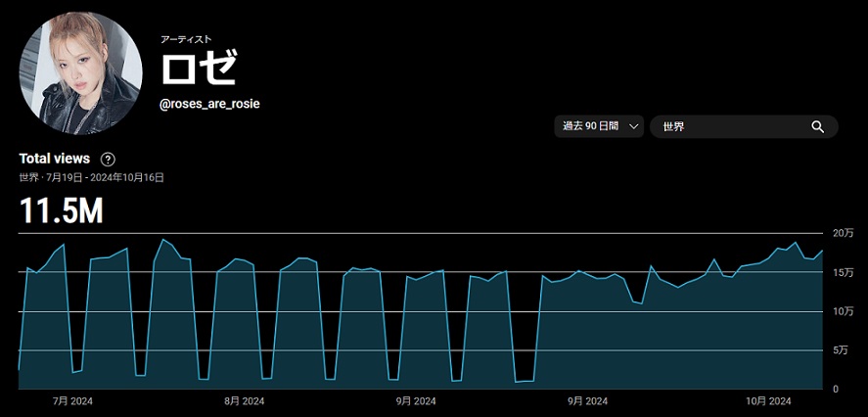Click the アーティスト category label

(186, 39)
